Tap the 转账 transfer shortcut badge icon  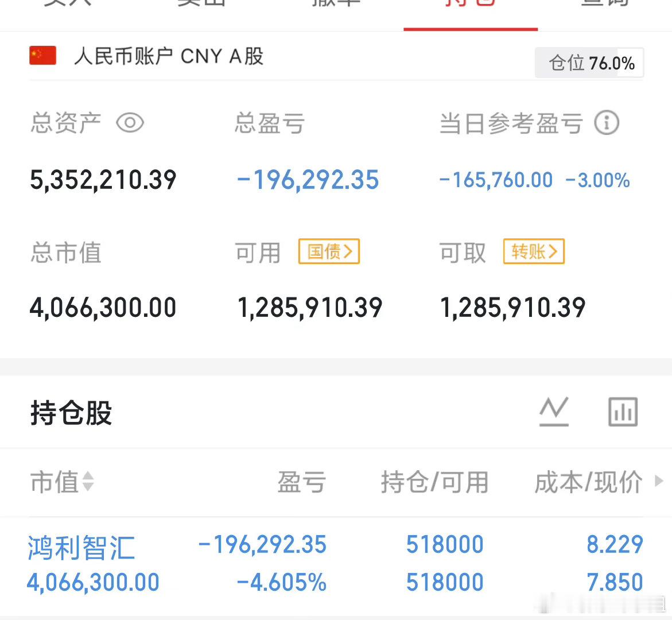point(533,251)
